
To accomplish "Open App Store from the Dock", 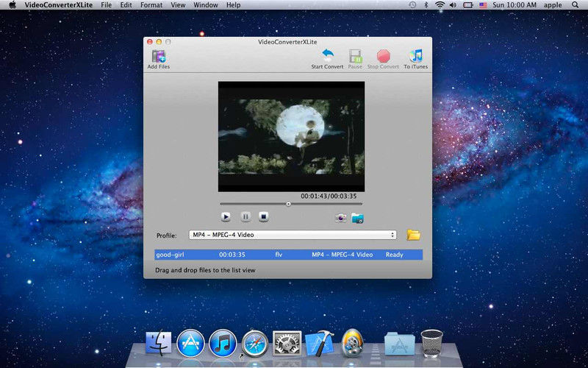I will click(190, 343).
